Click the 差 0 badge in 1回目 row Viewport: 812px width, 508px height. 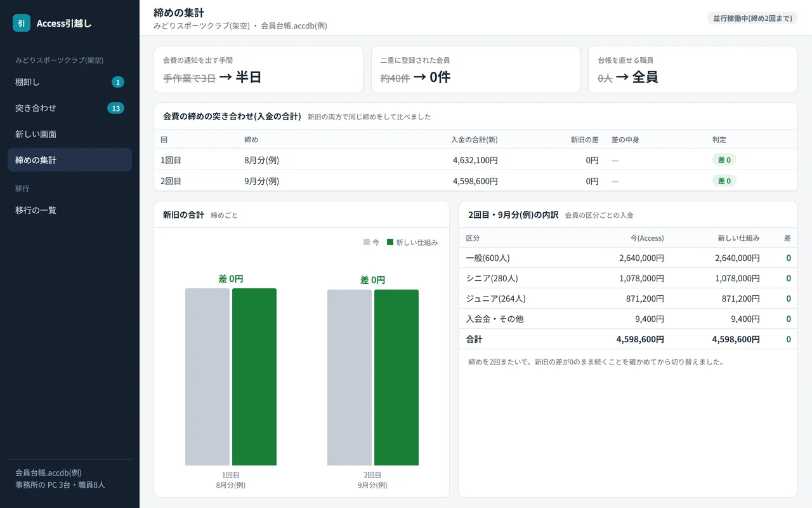coord(724,160)
